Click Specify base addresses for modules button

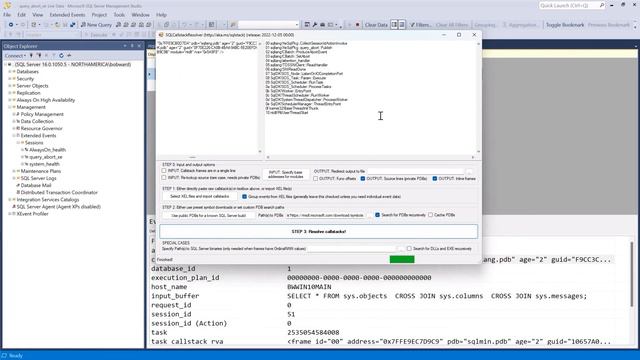pyautogui.click(x=285, y=174)
